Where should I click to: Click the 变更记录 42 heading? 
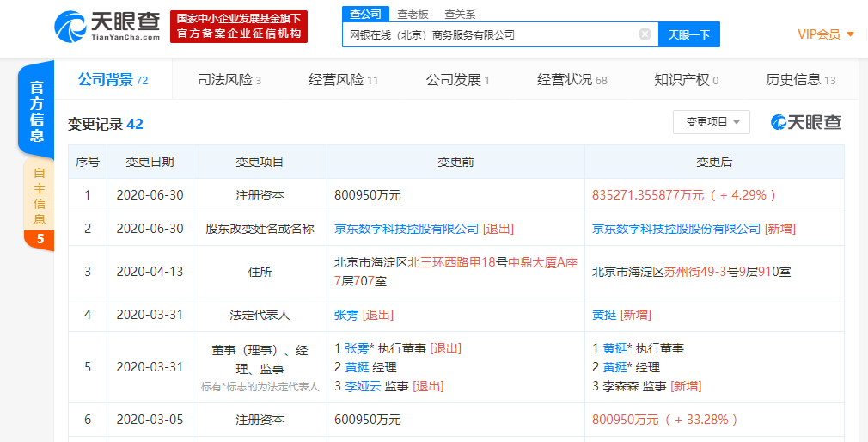(105, 124)
